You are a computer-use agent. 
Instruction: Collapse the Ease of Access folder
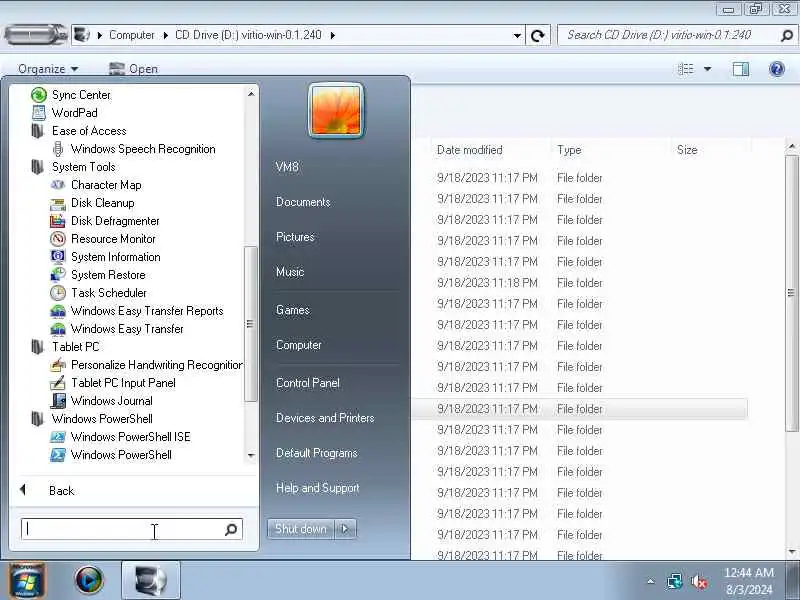[x=79, y=131]
